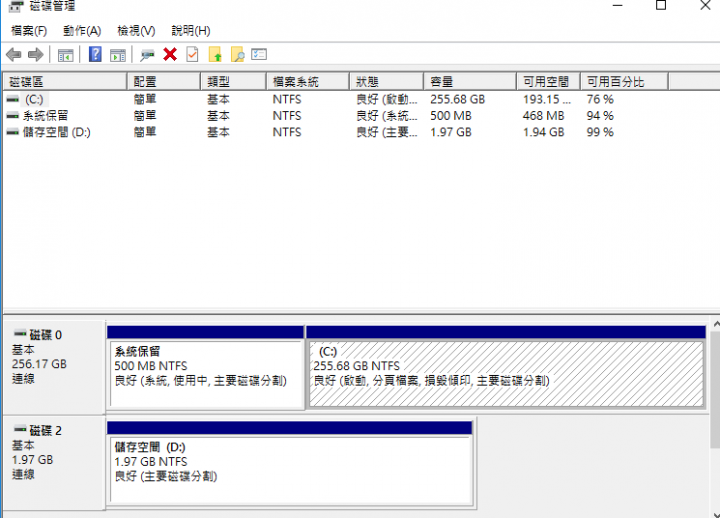Sort by 可用空間 column header
This screenshot has height=518, width=720.
click(x=549, y=82)
